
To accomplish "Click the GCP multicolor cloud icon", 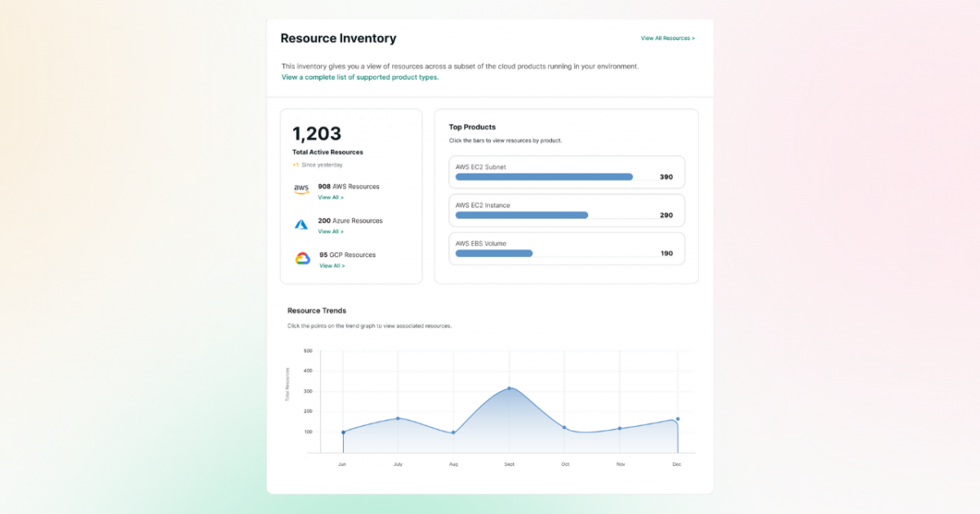I will point(301,256).
